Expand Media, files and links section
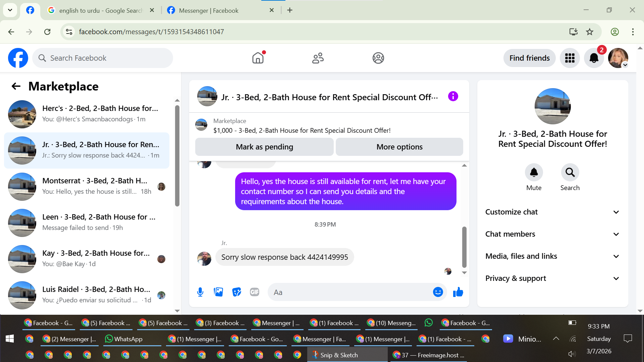644x362 pixels. pyautogui.click(x=552, y=256)
